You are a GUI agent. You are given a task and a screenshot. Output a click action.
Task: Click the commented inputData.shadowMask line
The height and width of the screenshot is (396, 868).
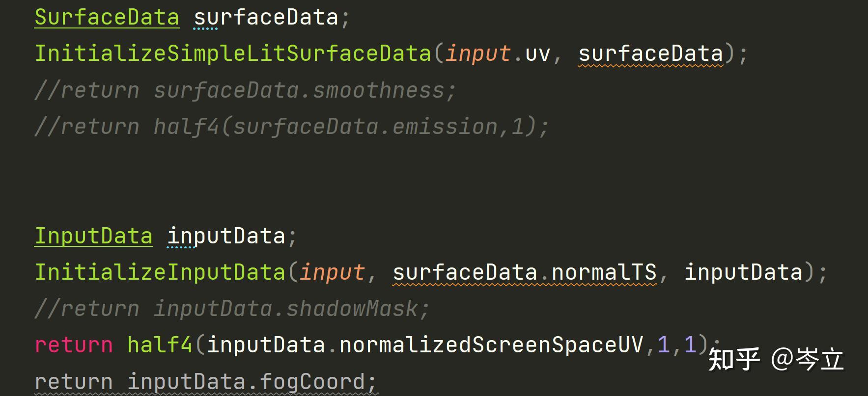tap(232, 309)
